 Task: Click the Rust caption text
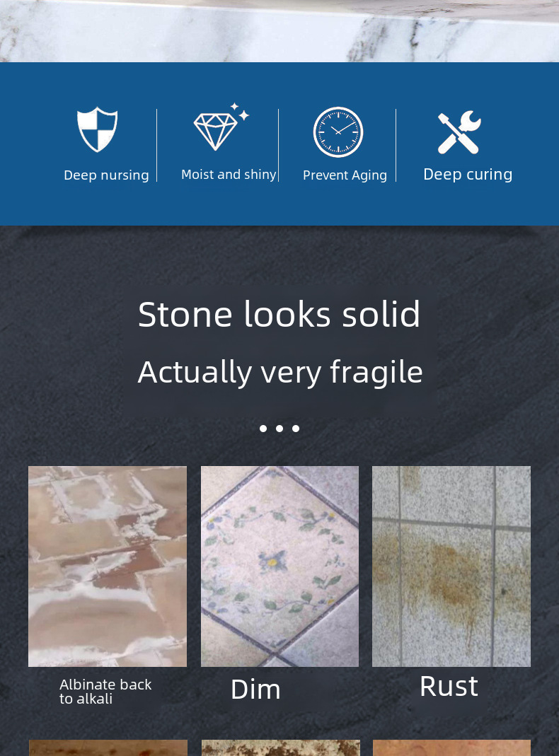click(x=449, y=686)
